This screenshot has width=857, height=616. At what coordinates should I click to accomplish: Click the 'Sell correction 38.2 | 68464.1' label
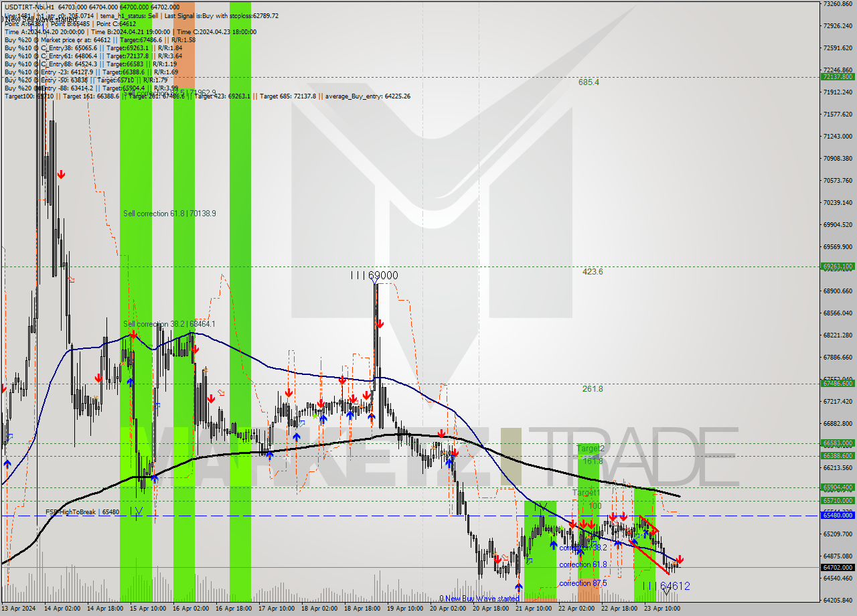point(169,324)
